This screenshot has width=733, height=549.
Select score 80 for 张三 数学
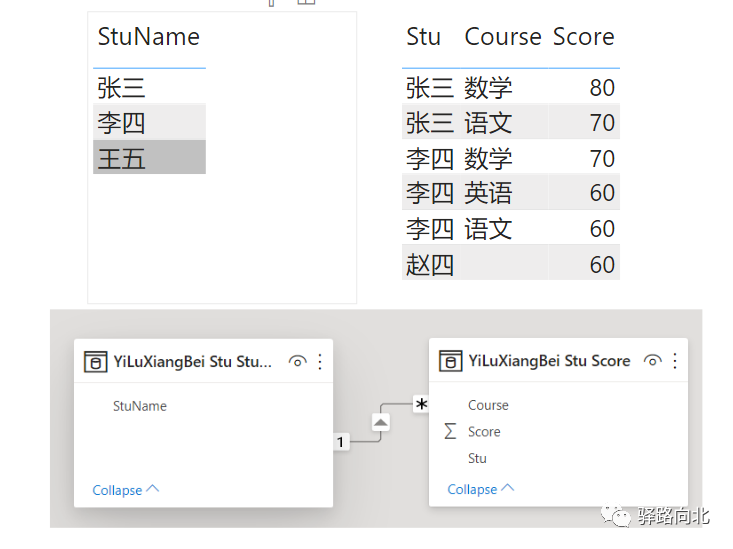point(602,87)
